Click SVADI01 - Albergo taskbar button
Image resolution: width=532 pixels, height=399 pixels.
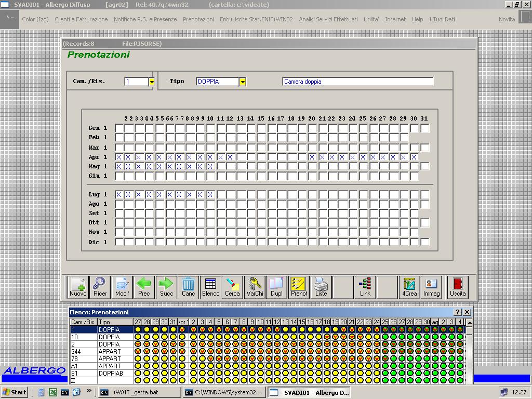click(x=309, y=392)
